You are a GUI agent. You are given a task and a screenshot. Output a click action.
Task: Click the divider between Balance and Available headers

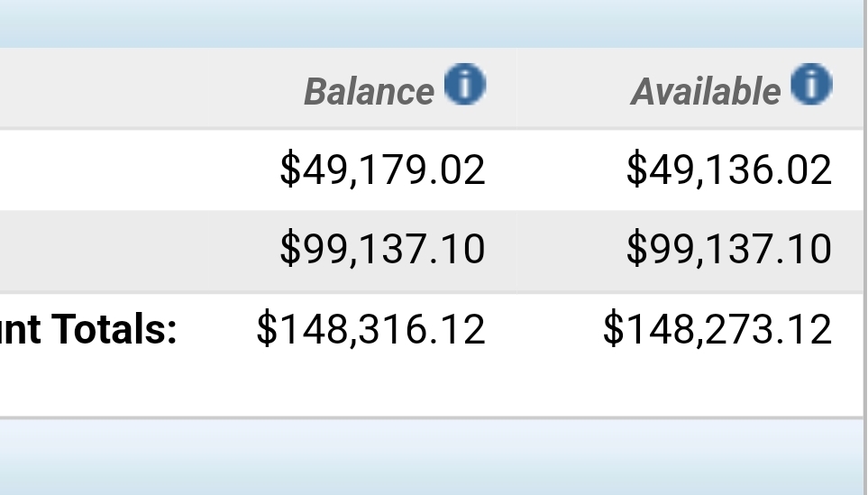coord(516,88)
